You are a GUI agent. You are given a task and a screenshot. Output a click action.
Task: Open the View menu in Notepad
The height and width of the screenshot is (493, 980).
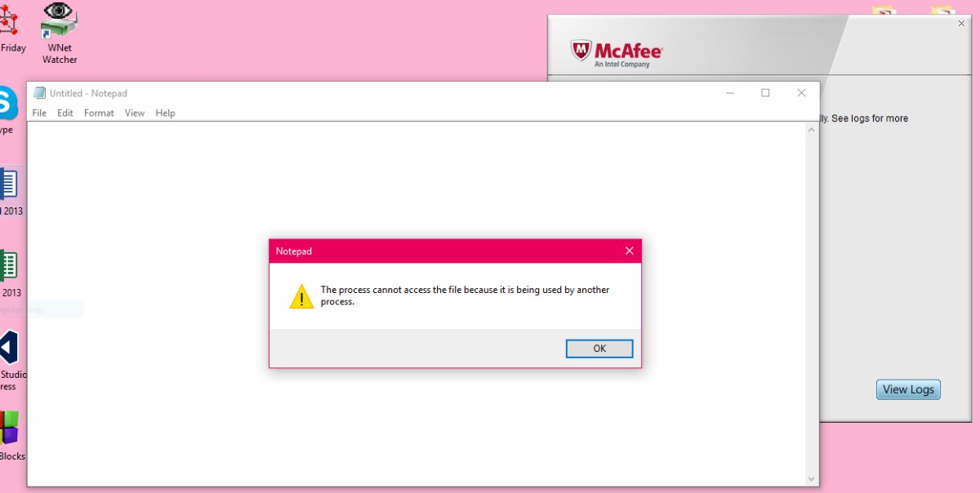(x=135, y=113)
